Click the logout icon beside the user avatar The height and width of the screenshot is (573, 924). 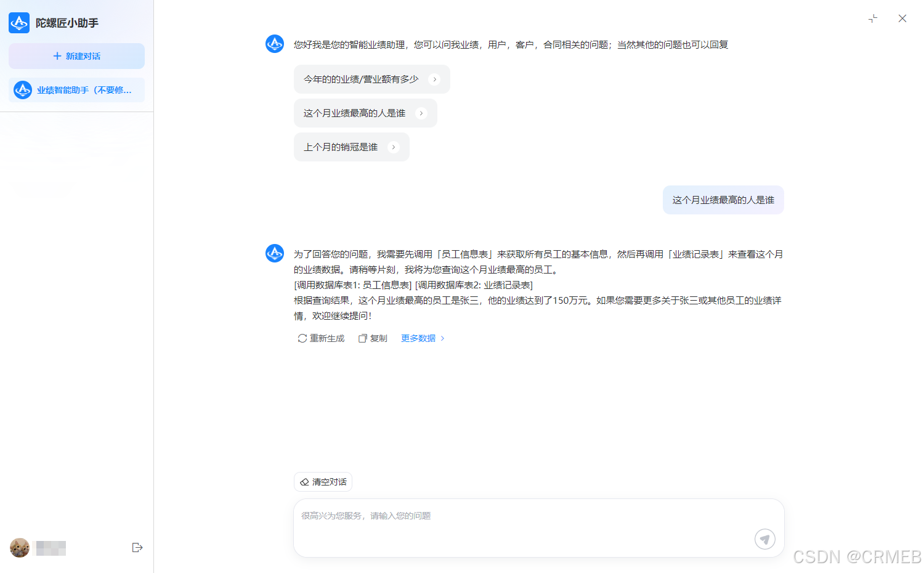(x=137, y=547)
